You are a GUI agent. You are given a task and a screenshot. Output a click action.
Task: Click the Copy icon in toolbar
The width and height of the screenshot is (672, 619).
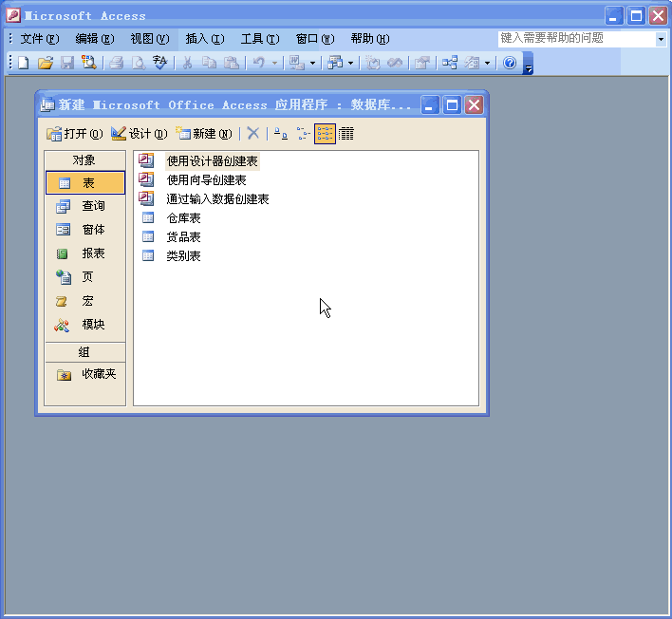(x=209, y=63)
